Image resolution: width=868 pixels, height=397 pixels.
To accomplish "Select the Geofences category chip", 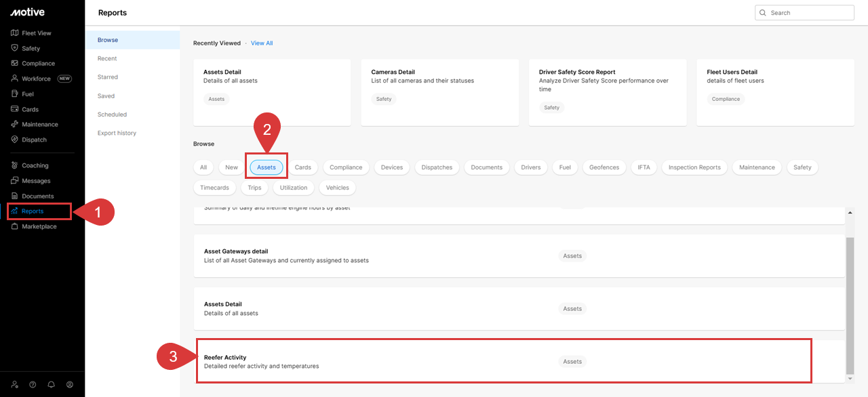I will [x=606, y=167].
